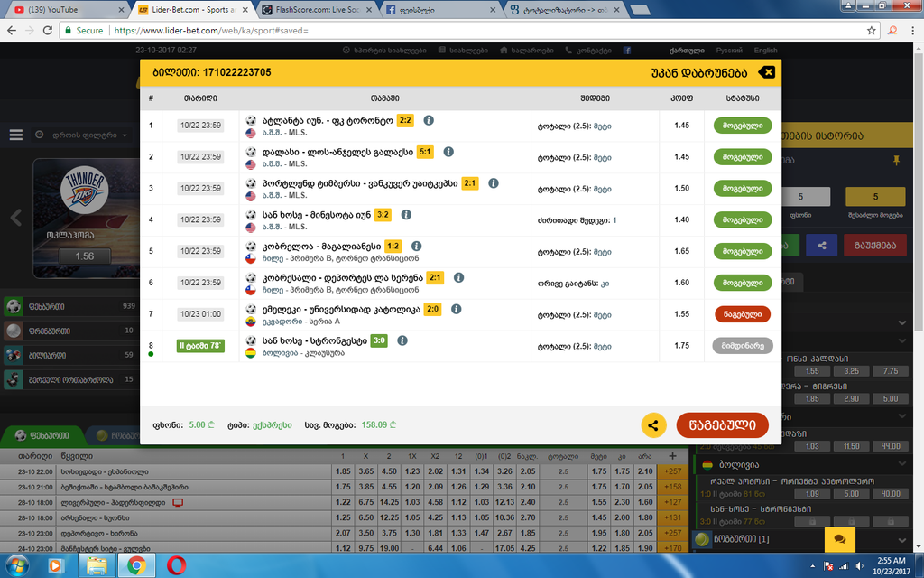Viewport: 924px width, 578px height.
Task: Click უკან დაბრუნება to go back
Action: (699, 72)
